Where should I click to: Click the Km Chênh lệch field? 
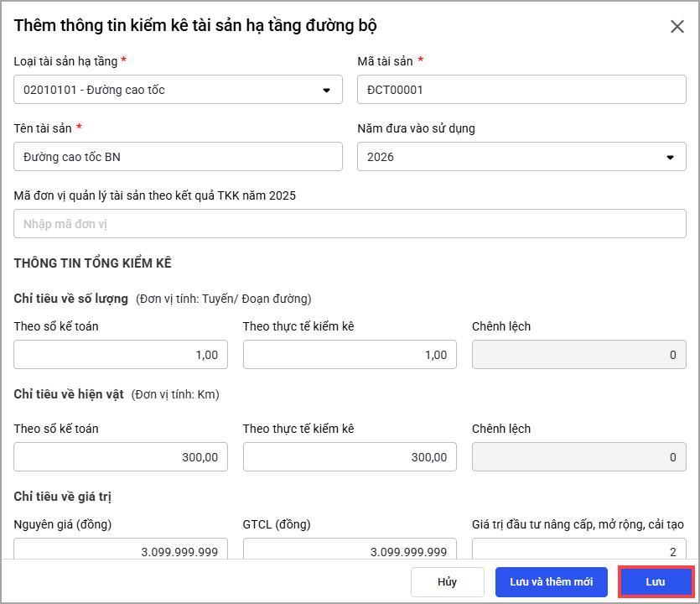tap(578, 457)
